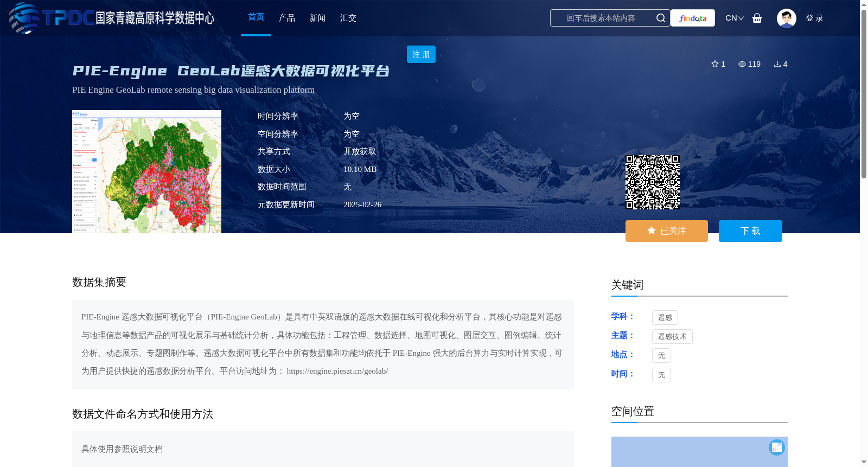Click the spatial location map preview

699,452
